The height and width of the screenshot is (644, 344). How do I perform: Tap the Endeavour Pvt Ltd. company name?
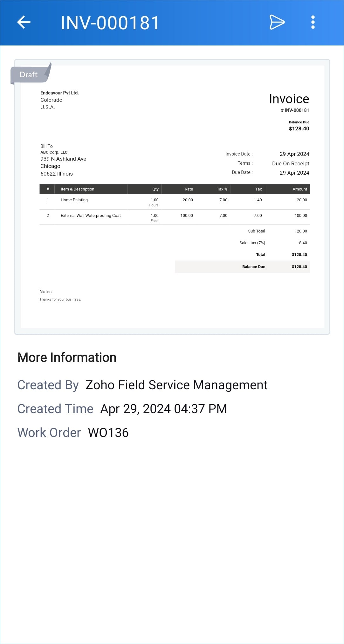click(x=59, y=93)
